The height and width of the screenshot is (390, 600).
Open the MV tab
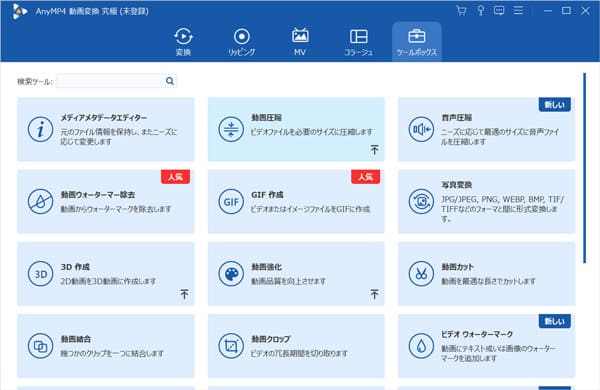click(x=300, y=42)
